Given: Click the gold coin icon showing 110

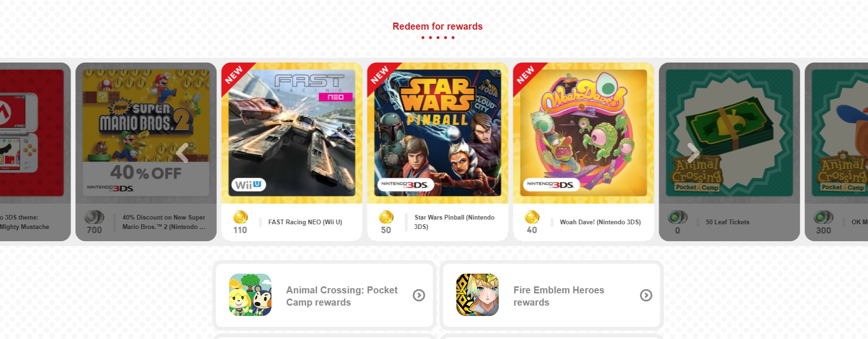Looking at the screenshot, I should 240,217.
